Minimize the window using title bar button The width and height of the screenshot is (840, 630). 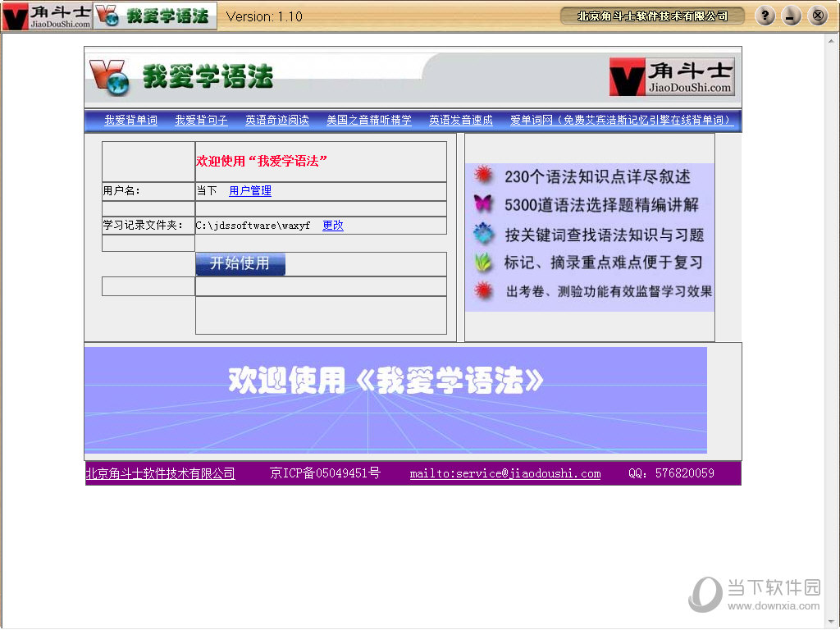pos(792,16)
